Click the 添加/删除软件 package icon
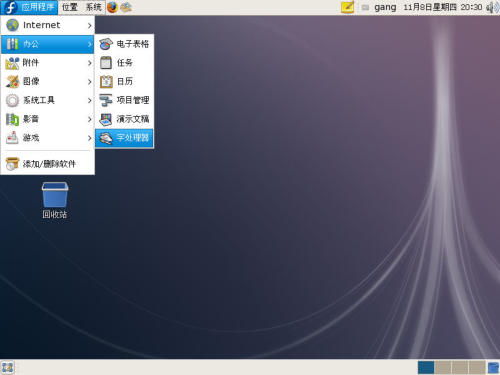This screenshot has height=375, width=500. 12,164
